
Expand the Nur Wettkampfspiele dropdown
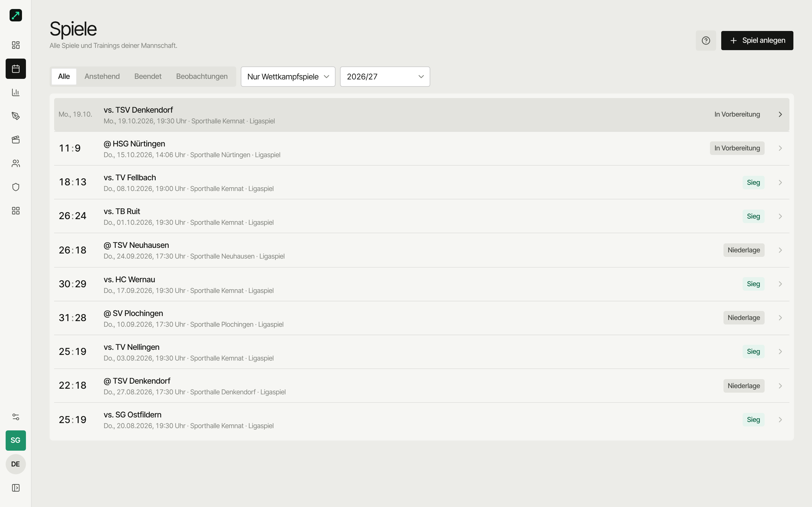(288, 77)
